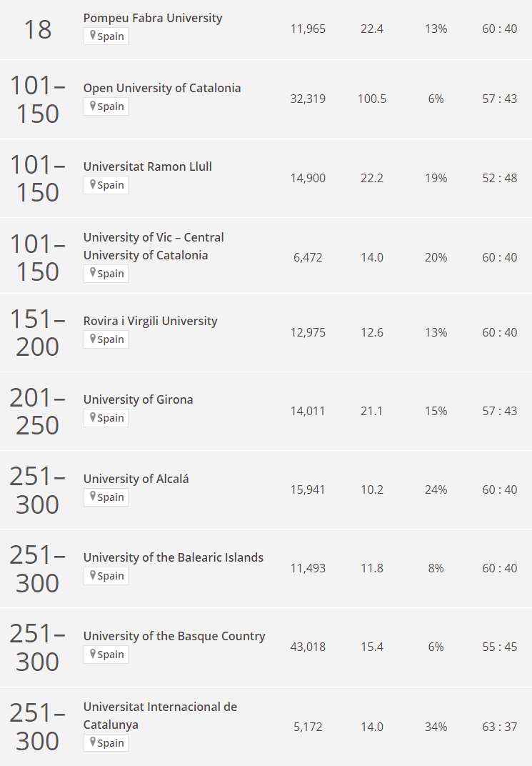
Task: Open the Open University of Catalonia link
Action: [x=162, y=88]
